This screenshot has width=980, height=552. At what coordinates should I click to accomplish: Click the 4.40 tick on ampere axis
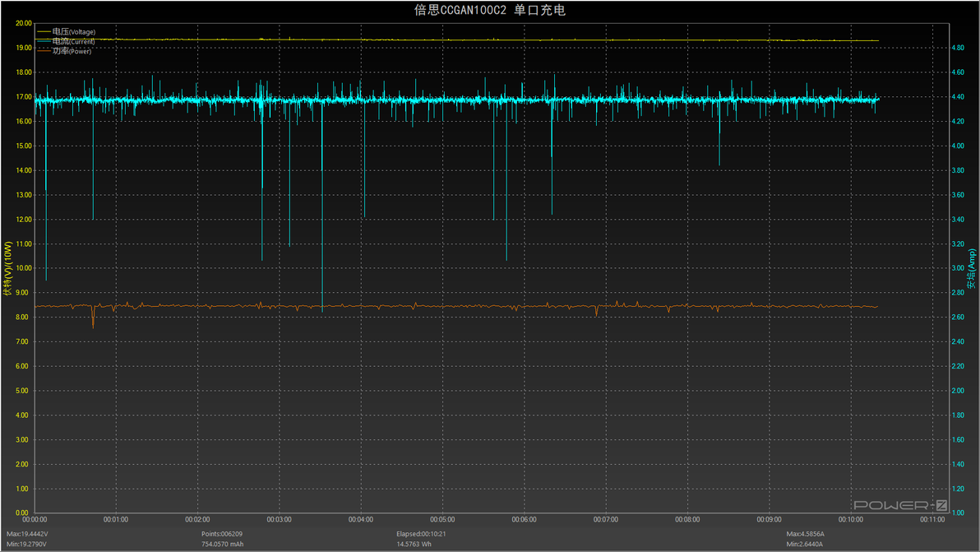[958, 97]
